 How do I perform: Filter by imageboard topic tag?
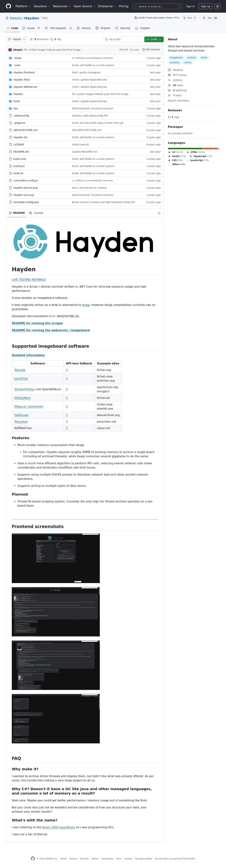176,58
